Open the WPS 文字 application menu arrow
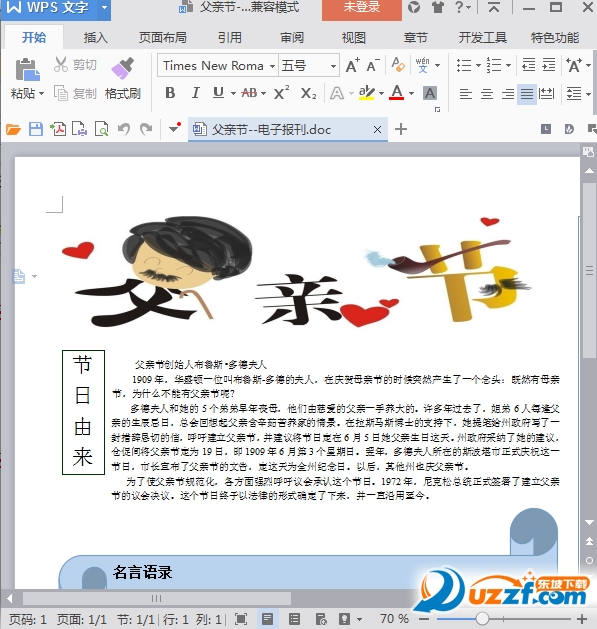Screen dimensions: 597x629 (x=104, y=7)
